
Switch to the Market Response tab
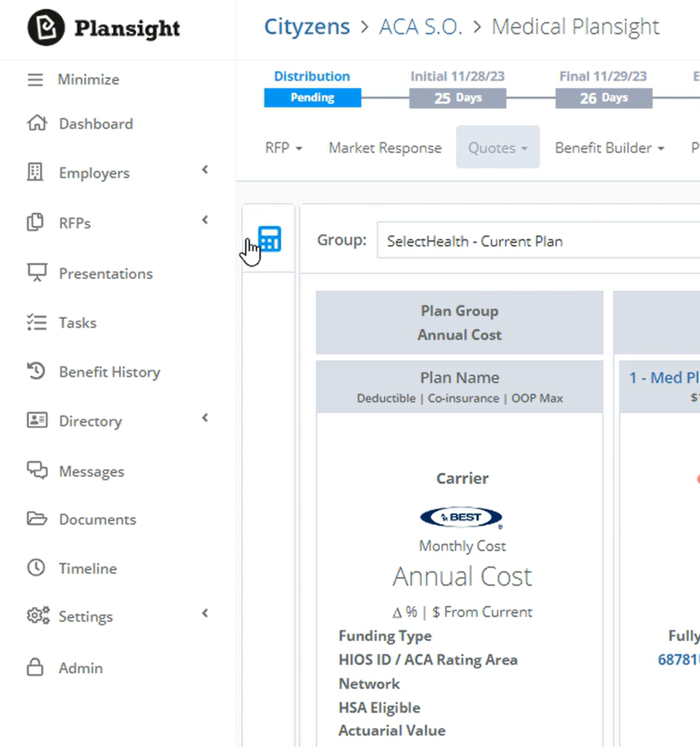click(x=385, y=147)
